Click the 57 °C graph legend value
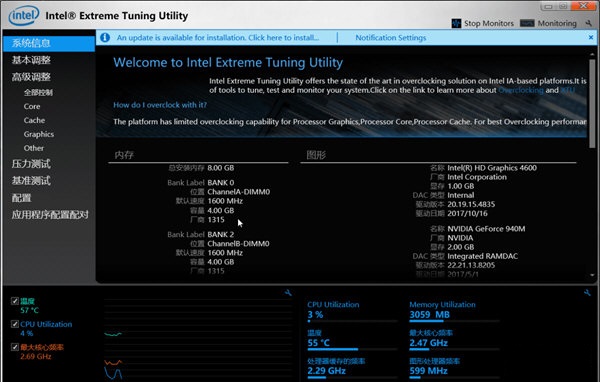 coord(29,310)
